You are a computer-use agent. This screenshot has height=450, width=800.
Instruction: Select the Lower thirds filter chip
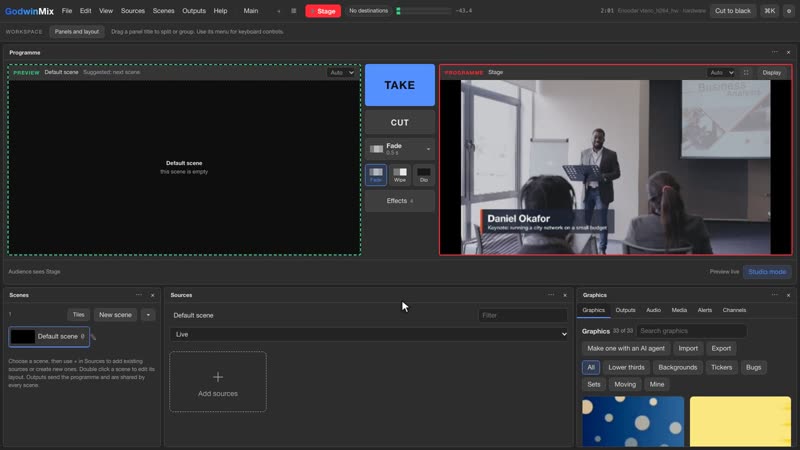[626, 367]
